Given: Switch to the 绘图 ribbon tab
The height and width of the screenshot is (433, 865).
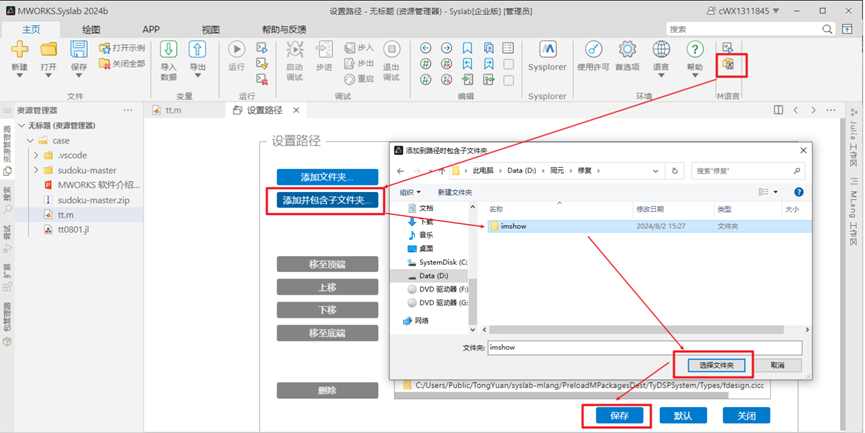Looking at the screenshot, I should 91,29.
